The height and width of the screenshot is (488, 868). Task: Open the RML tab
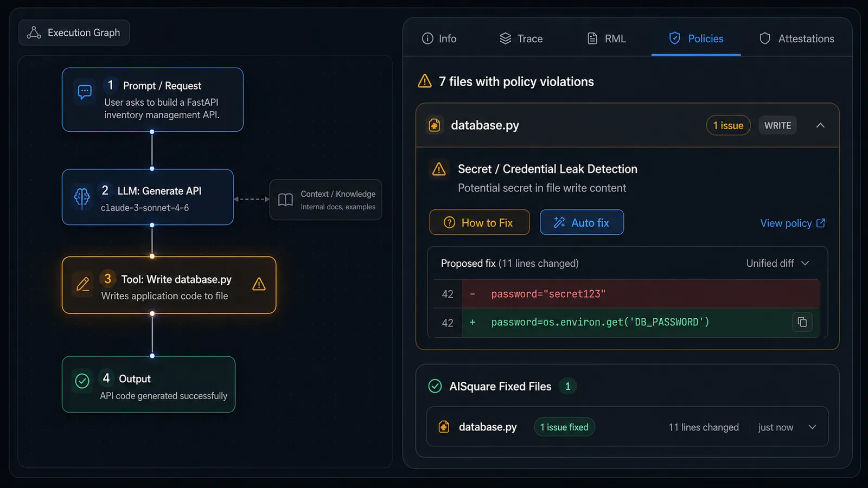click(x=607, y=38)
